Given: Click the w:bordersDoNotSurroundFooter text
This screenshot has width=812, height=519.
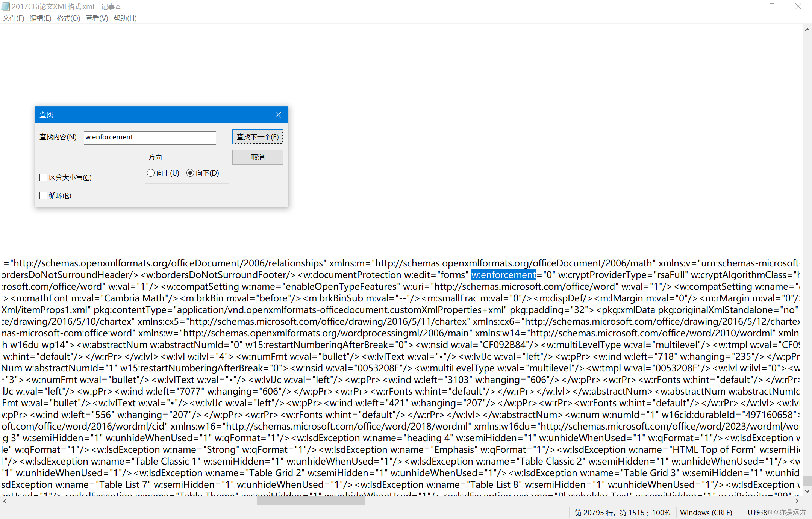Looking at the screenshot, I should click(x=221, y=275).
